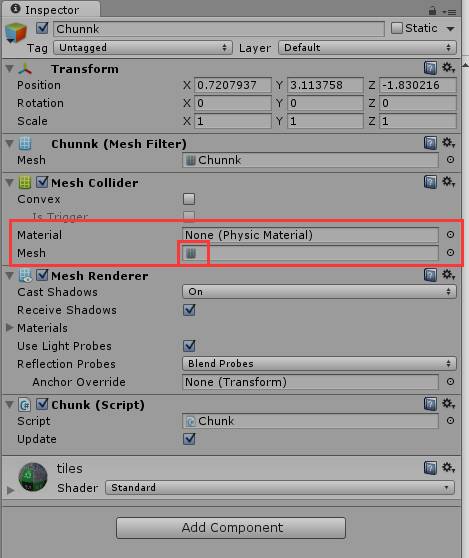Enable the Static checkbox
Image resolution: width=469 pixels, height=558 pixels.
click(396, 28)
